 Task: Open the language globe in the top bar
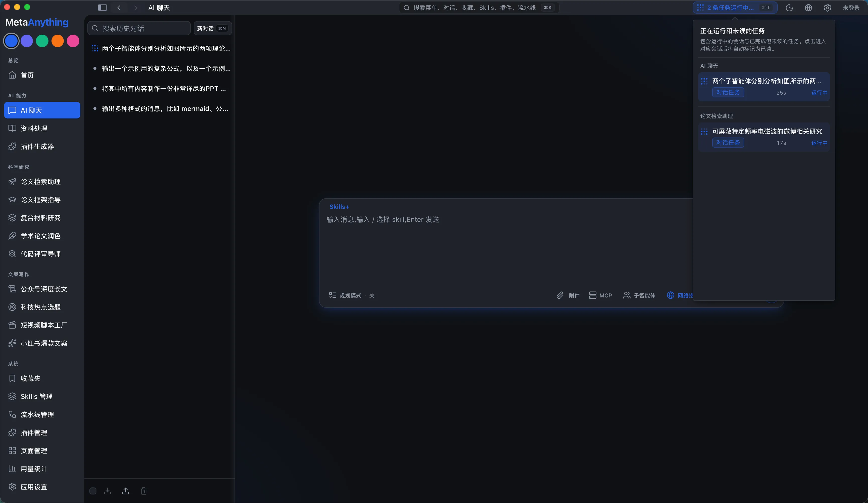[x=808, y=8]
